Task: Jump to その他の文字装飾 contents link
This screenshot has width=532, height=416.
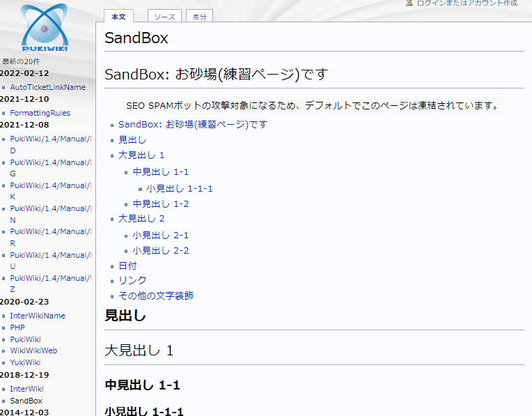Action: pyautogui.click(x=156, y=295)
